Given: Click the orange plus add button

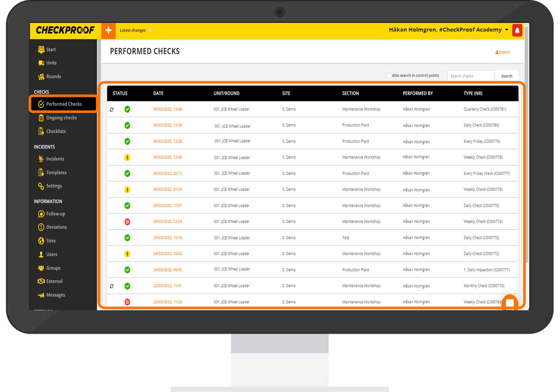Looking at the screenshot, I should [x=108, y=31].
